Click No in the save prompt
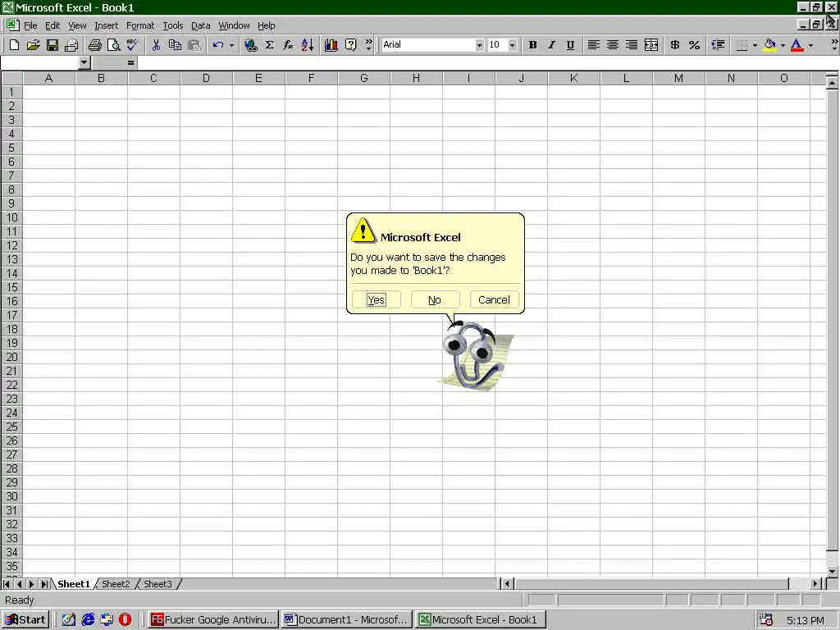The image size is (840, 630). coord(435,299)
